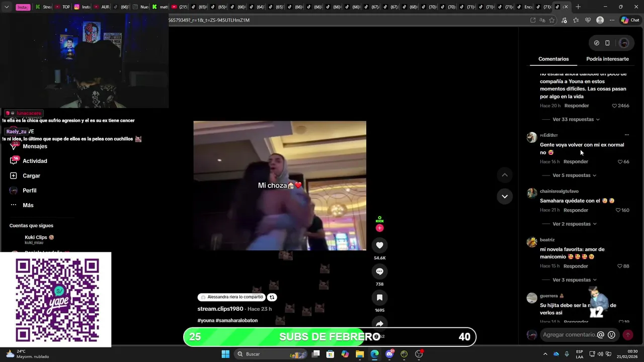The image size is (644, 362).
Task: Expand Ver 3 respuestas replies
Action: (575, 280)
